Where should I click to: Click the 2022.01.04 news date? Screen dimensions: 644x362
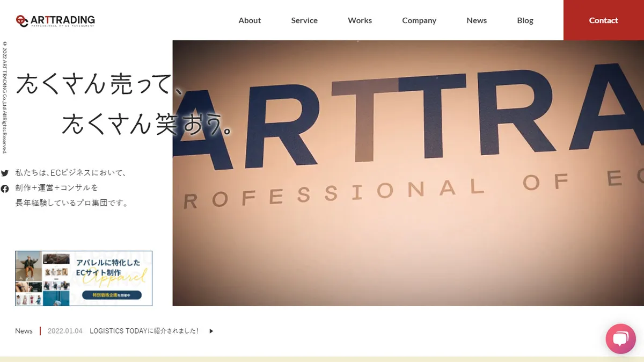(x=64, y=331)
